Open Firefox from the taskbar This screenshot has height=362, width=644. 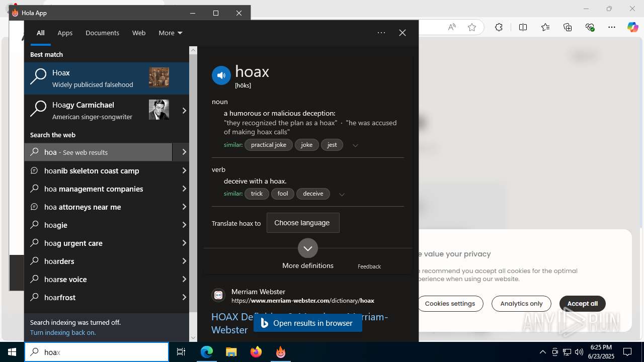256,352
